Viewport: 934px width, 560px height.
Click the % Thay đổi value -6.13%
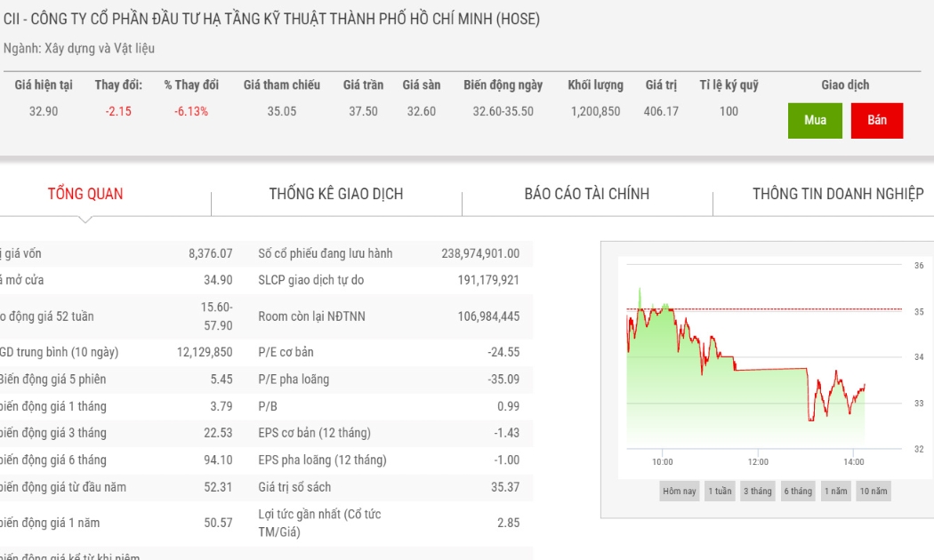click(191, 111)
